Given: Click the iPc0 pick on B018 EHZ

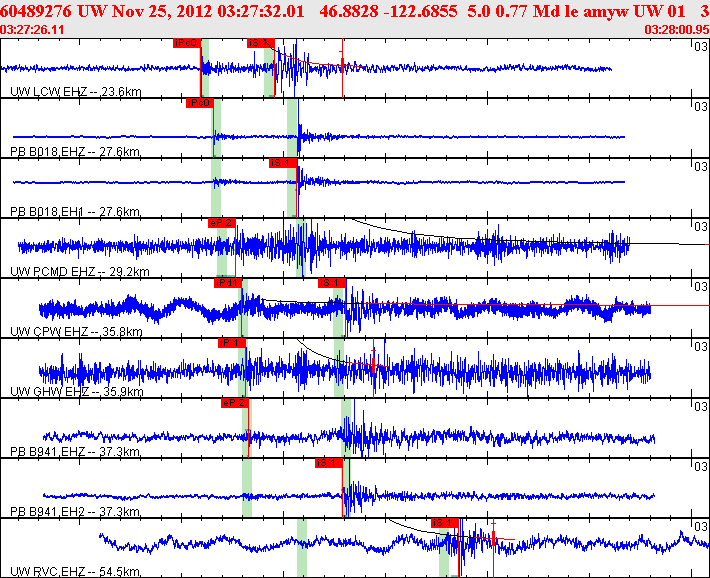Looking at the screenshot, I should (x=200, y=103).
